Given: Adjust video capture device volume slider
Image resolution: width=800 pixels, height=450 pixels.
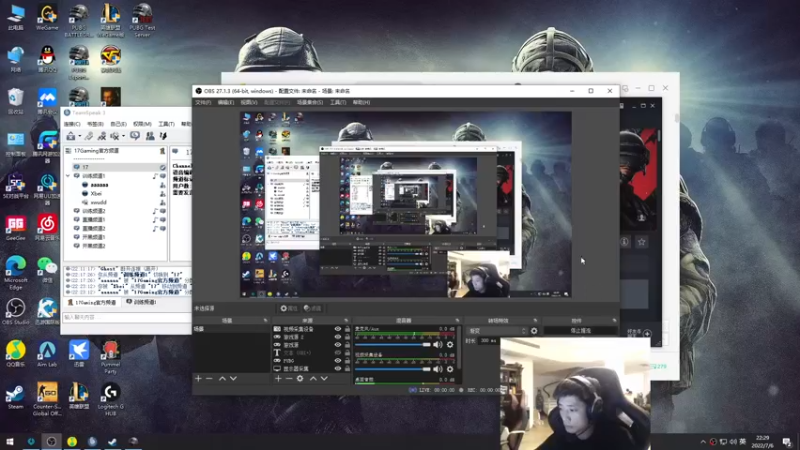Looking at the screenshot, I should tap(393, 369).
